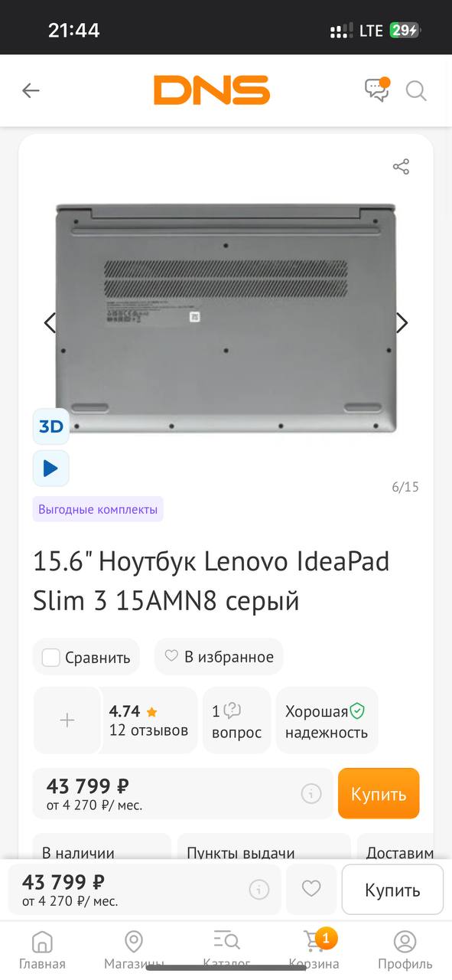Image resolution: width=452 pixels, height=980 pixels.
Task: Go to the Корзина tab
Action: tap(314, 950)
